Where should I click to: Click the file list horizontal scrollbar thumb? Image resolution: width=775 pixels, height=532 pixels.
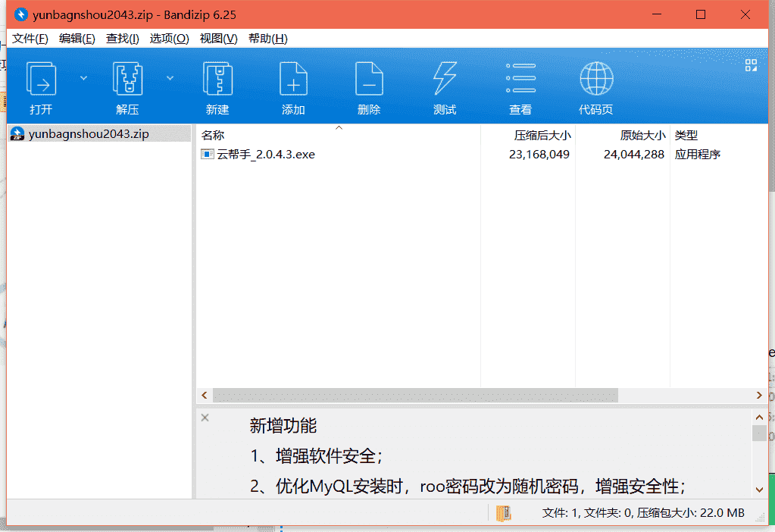click(x=415, y=395)
